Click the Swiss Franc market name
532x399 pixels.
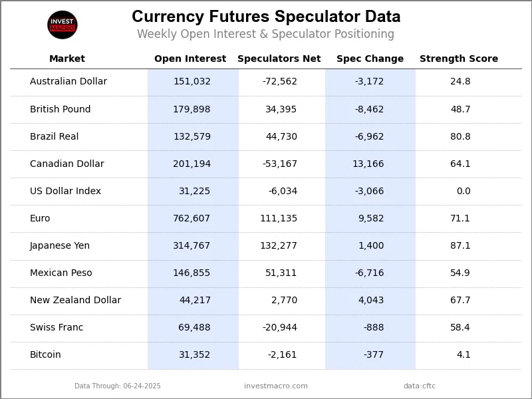click(x=57, y=328)
